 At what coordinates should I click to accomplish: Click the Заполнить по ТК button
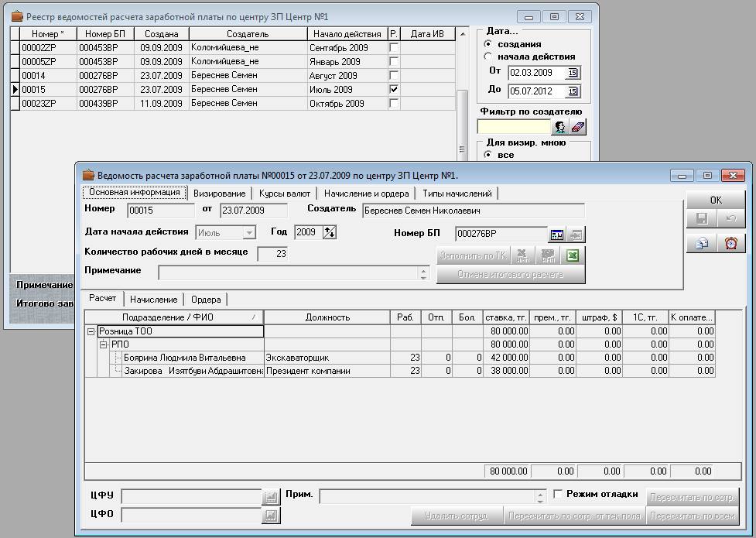click(x=473, y=255)
